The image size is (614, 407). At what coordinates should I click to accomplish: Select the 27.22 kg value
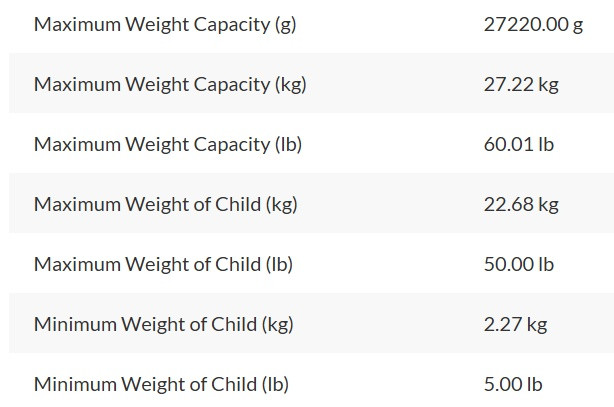[x=521, y=85]
